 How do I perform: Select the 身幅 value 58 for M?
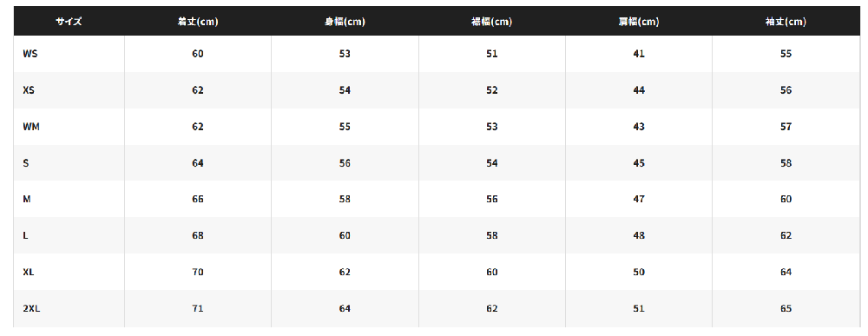[x=345, y=200]
